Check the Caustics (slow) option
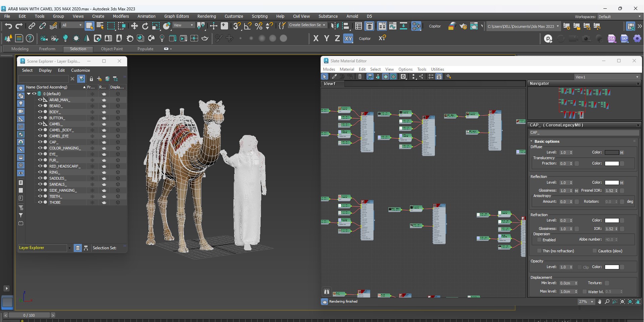644x322 pixels. click(x=595, y=251)
